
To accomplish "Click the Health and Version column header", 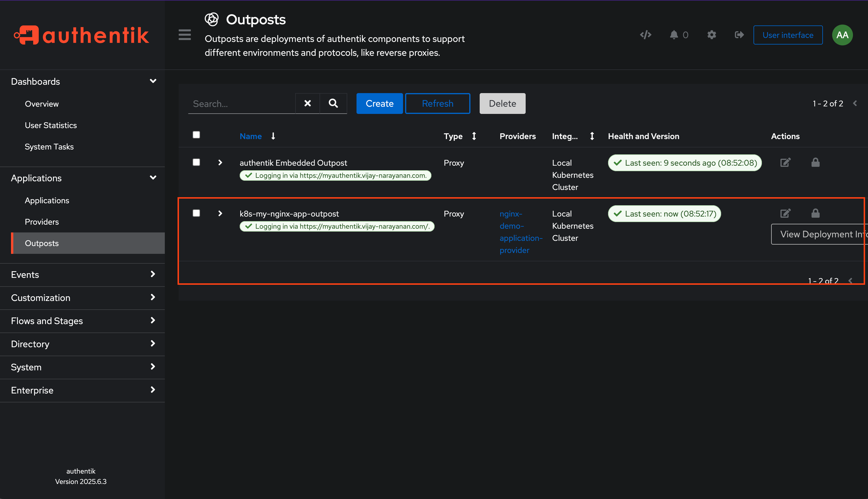I will 643,136.
